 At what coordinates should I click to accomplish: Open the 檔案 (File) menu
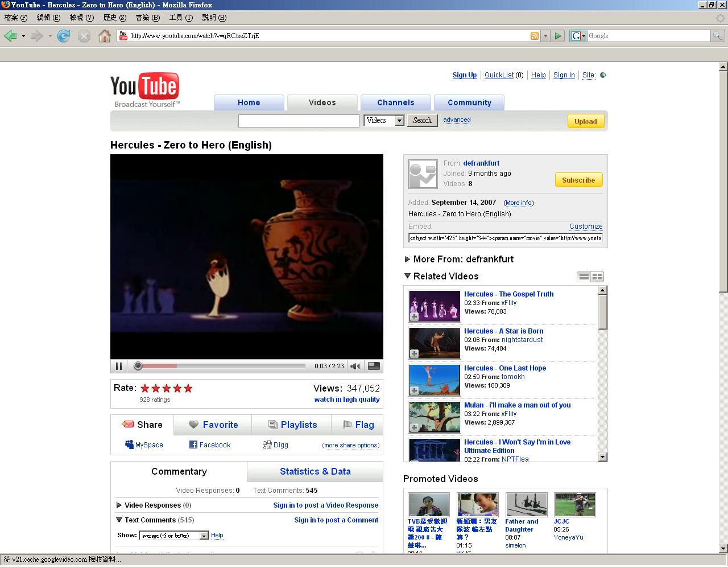[x=16, y=18]
